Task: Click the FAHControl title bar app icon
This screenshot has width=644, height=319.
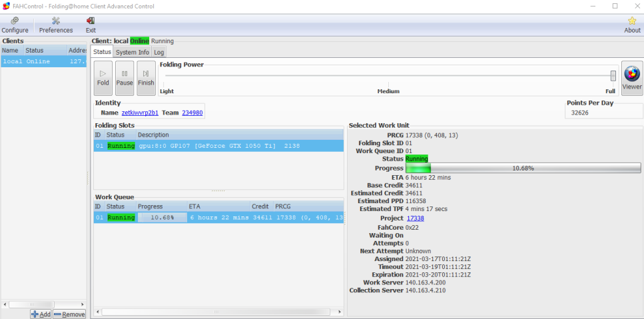Action: pyautogui.click(x=6, y=6)
